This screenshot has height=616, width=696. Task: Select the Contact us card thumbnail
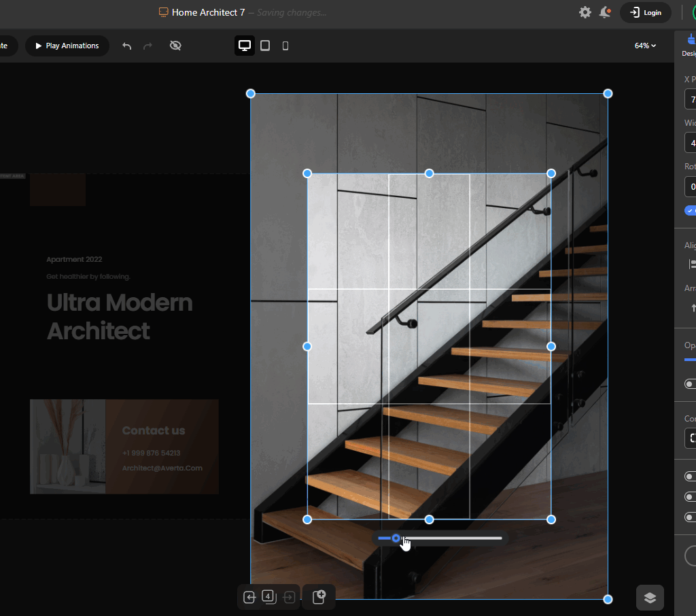click(x=124, y=446)
